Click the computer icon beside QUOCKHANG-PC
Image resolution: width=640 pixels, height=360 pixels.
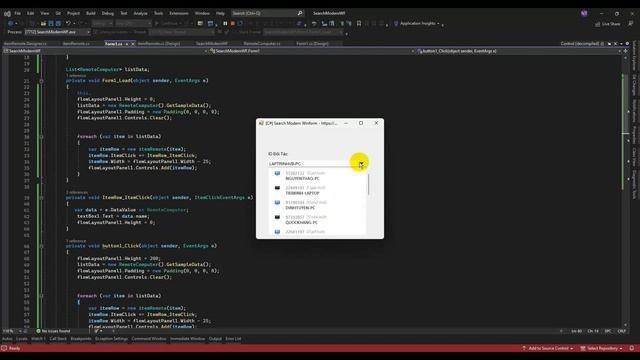[x=278, y=218]
